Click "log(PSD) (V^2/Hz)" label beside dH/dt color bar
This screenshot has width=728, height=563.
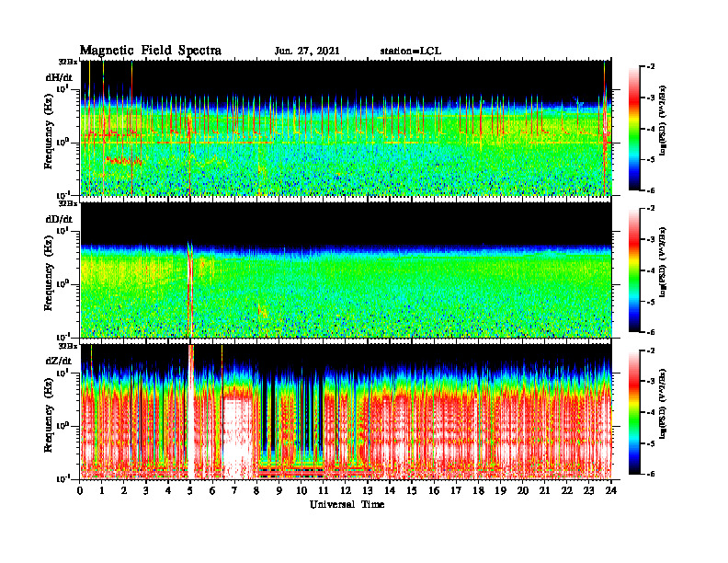click(x=663, y=120)
